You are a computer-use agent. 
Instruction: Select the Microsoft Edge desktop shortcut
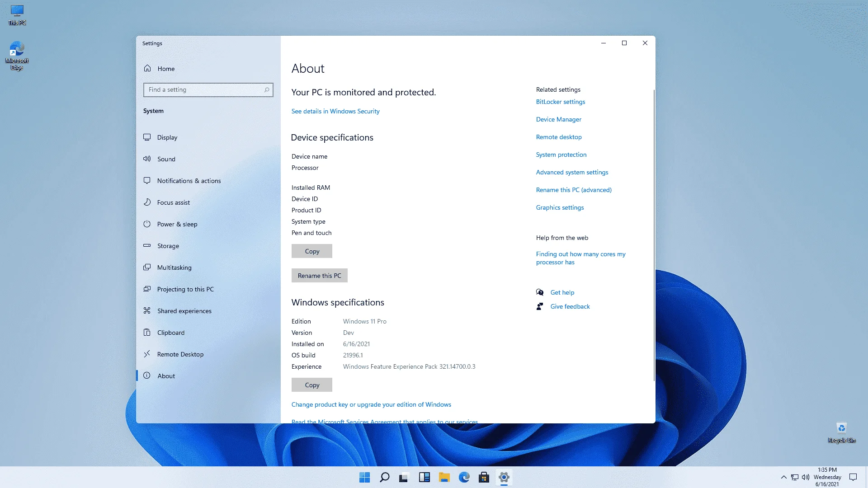(17, 56)
